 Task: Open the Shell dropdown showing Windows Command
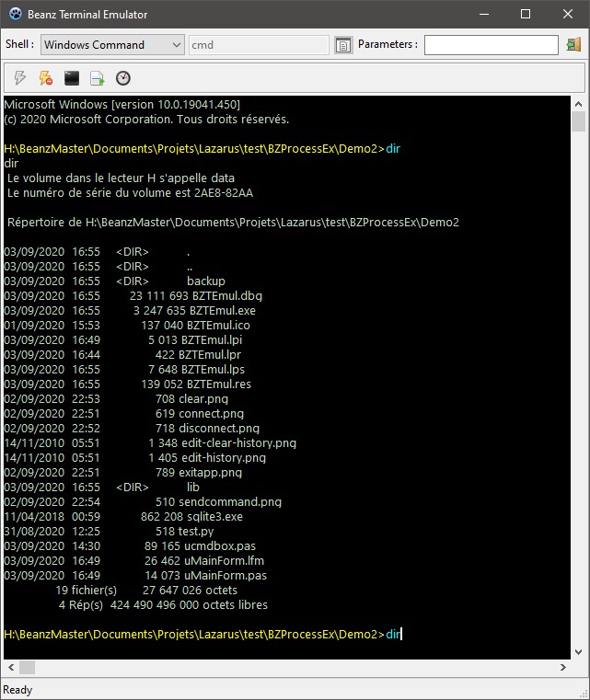pyautogui.click(x=112, y=44)
